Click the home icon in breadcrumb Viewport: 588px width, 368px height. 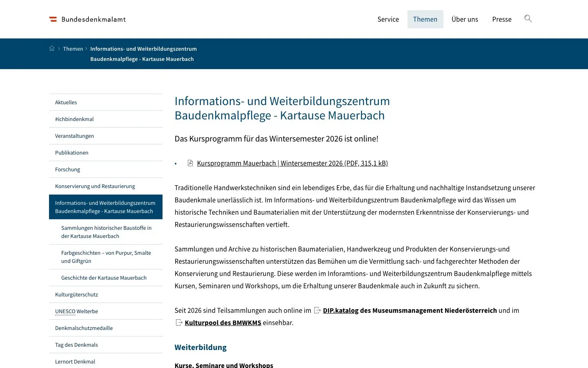[x=52, y=49]
